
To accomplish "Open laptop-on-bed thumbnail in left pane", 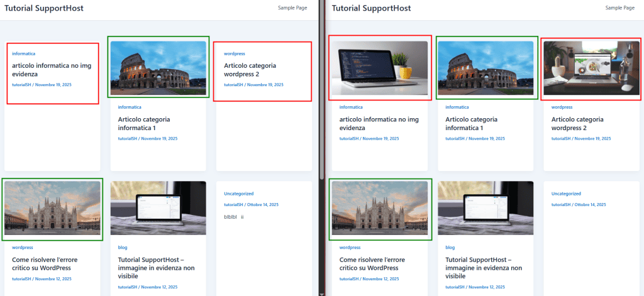I will [158, 208].
